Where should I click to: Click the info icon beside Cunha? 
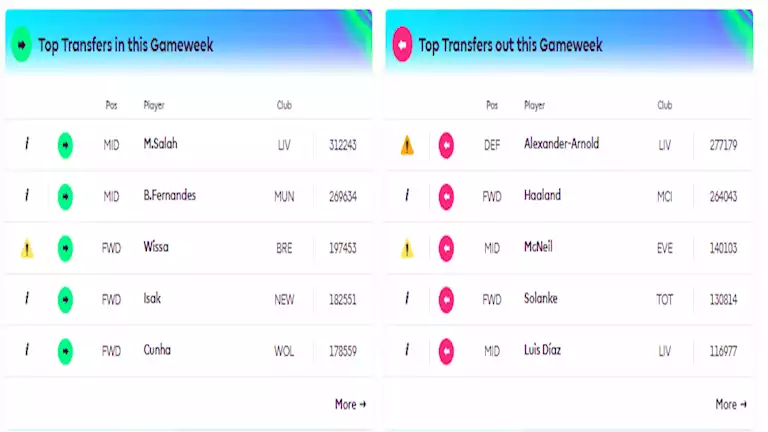pos(27,350)
